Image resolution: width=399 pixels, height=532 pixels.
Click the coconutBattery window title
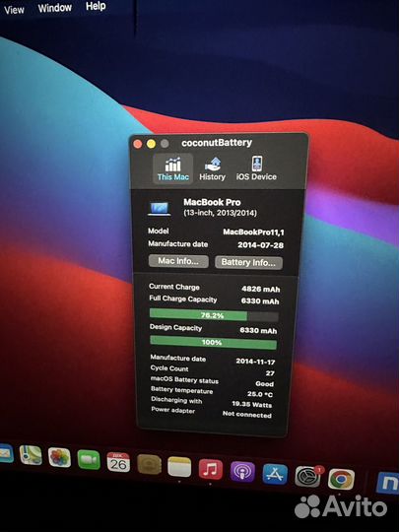point(217,143)
